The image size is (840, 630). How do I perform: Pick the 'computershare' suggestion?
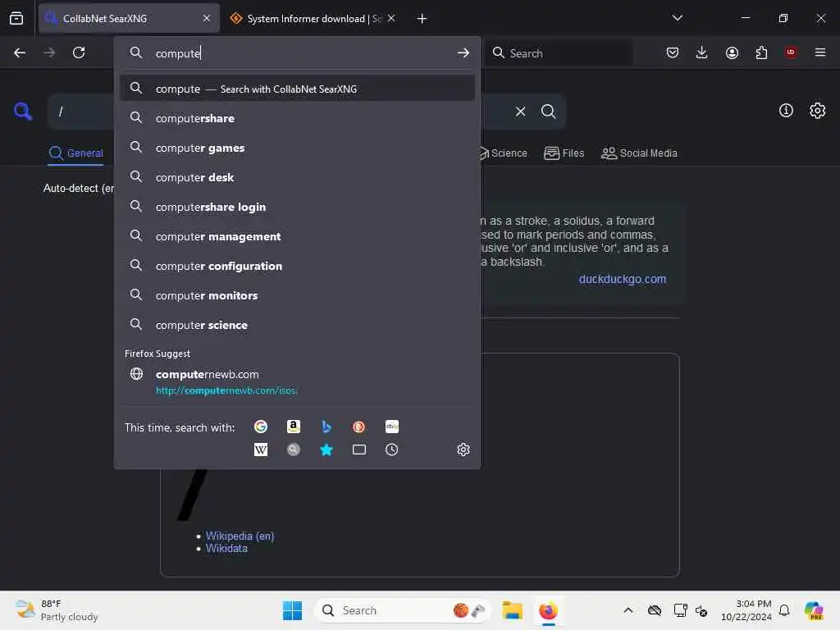click(x=297, y=118)
